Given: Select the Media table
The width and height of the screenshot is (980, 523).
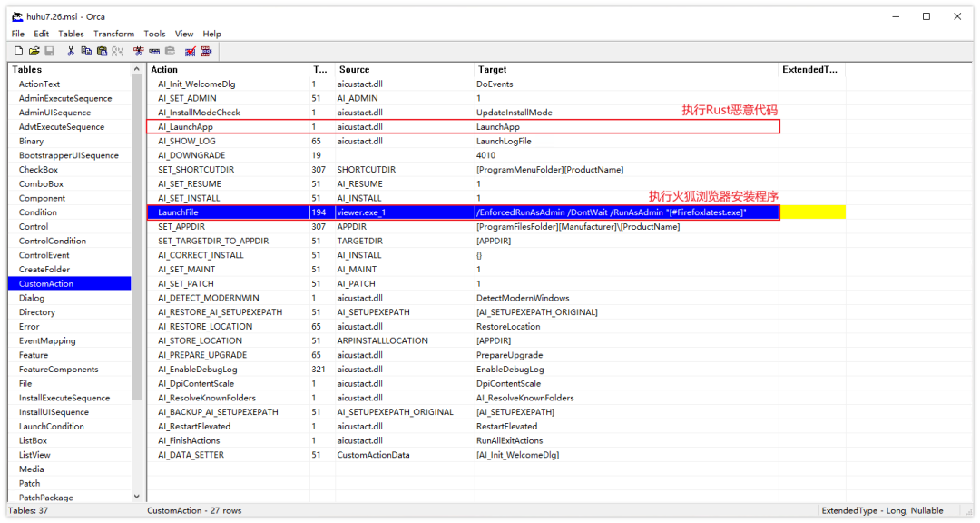Looking at the screenshot, I should 31,469.
